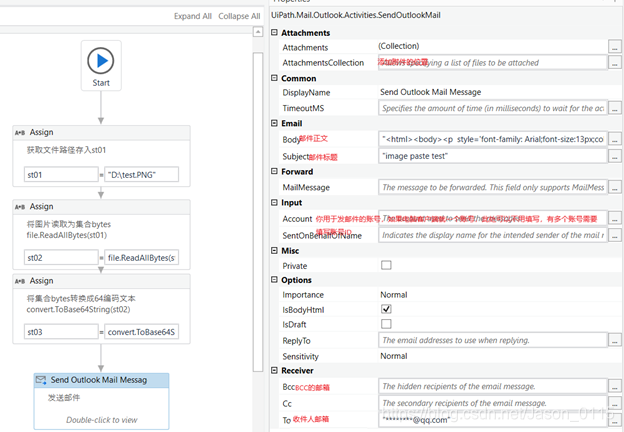The image size is (624, 432).
Task: Enable the IsDraft checkbox
Action: click(386, 323)
